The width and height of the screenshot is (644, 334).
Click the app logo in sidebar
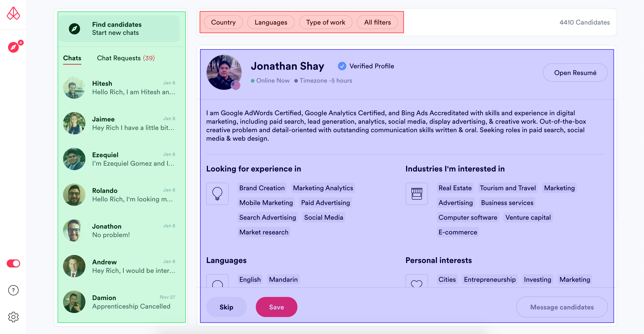click(x=13, y=13)
